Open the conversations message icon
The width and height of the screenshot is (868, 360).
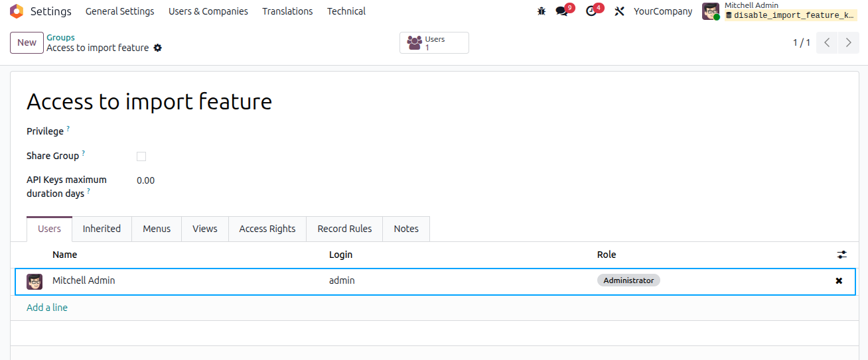(562, 11)
